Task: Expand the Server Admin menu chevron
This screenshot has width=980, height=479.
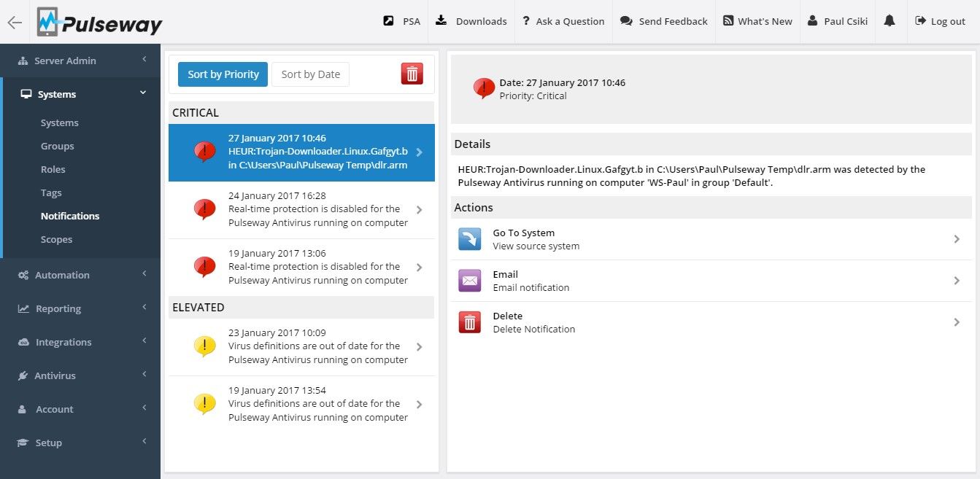Action: tap(144, 59)
